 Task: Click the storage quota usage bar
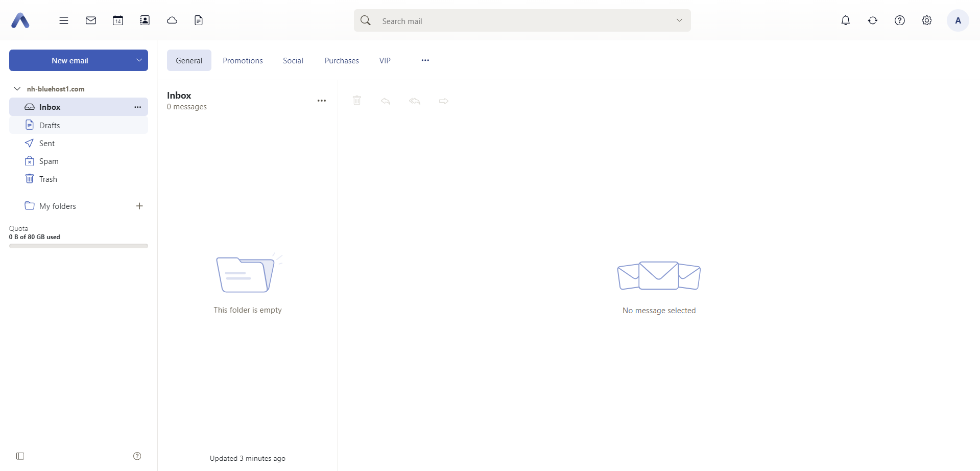click(x=78, y=246)
